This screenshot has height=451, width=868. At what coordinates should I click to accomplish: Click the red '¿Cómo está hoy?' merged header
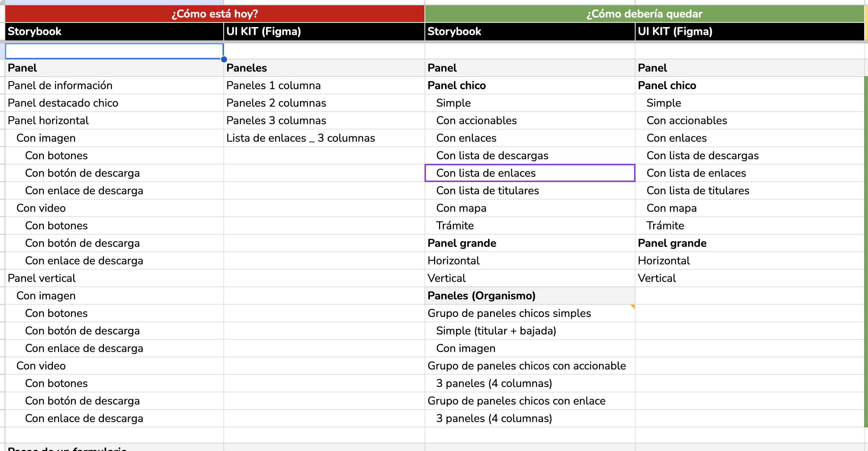213,14
